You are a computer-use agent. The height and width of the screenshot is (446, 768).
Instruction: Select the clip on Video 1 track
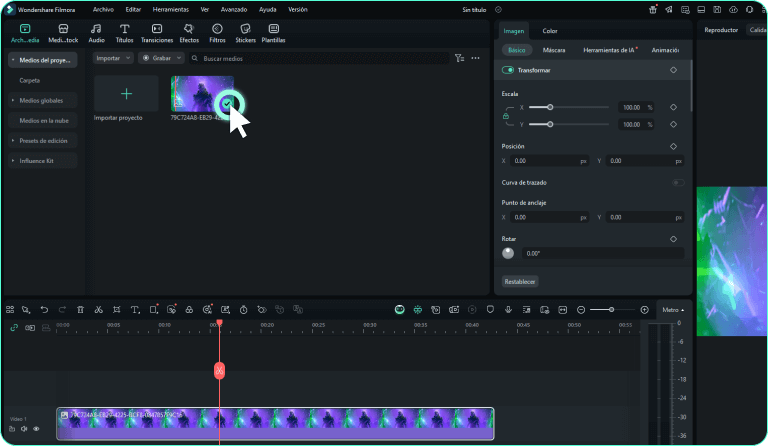click(275, 424)
